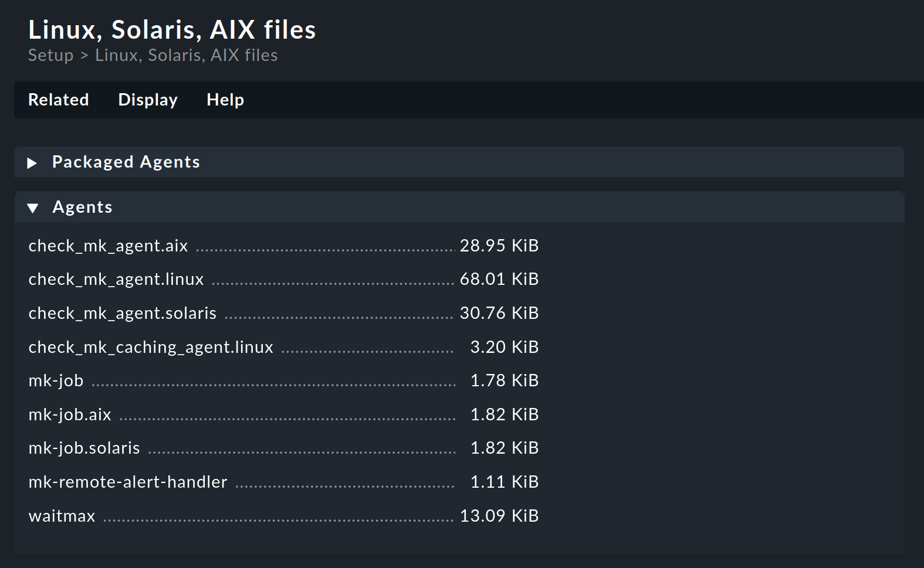Open the Display menu
The image size is (924, 568).
tap(148, 100)
